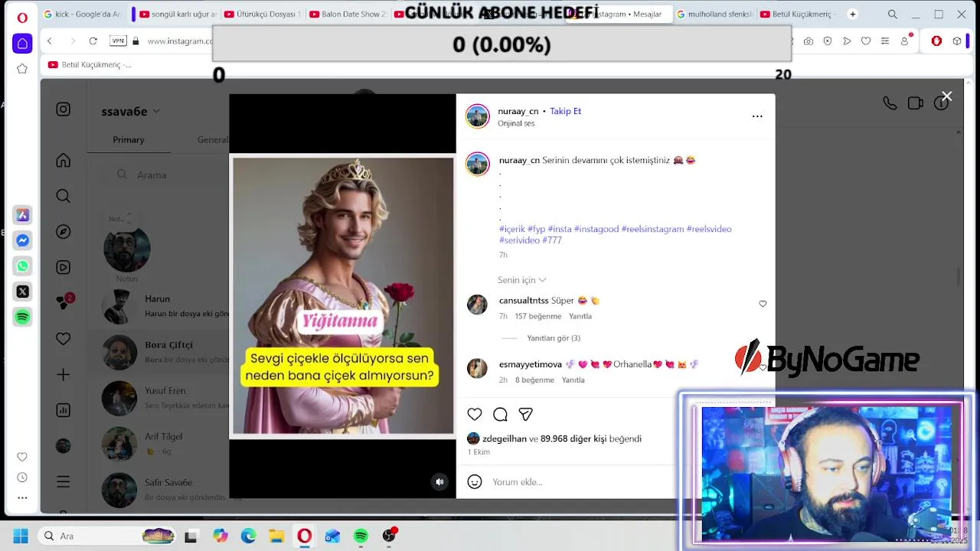
Task: Click the comment bubble icon under post
Action: (500, 414)
